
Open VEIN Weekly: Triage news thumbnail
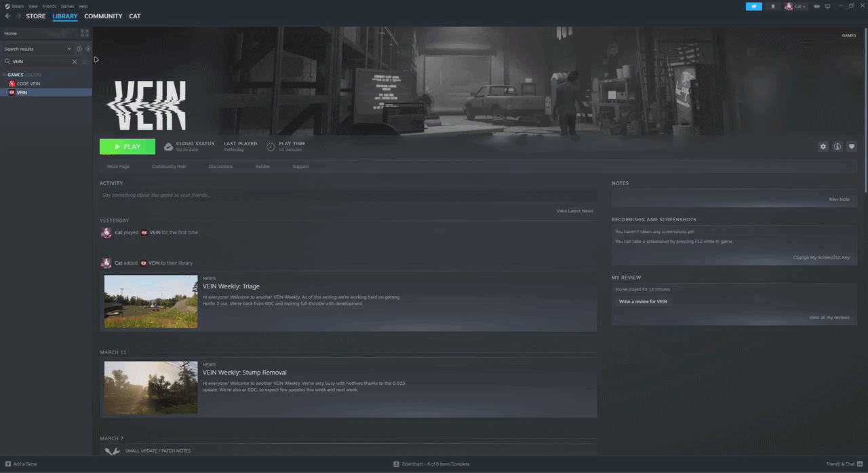pos(151,301)
